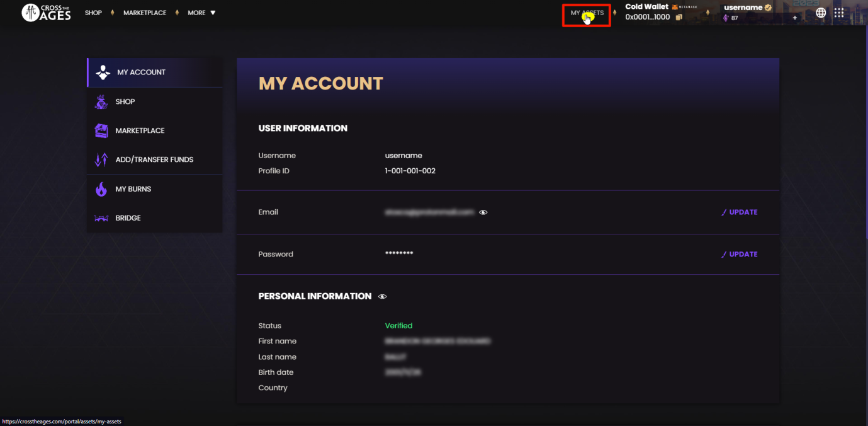
Task: Expand the More dropdown menu
Action: (x=201, y=13)
